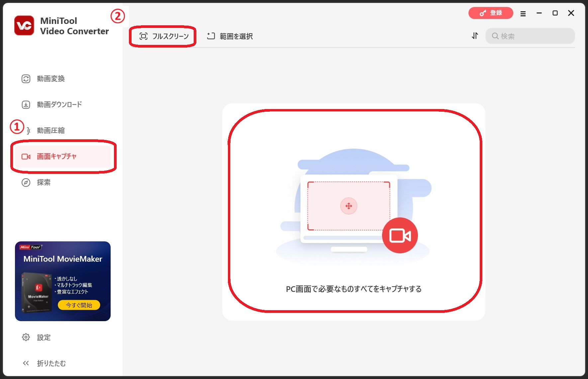The width and height of the screenshot is (588, 379).
Task: Click the sort order arrows icon
Action: click(x=475, y=36)
